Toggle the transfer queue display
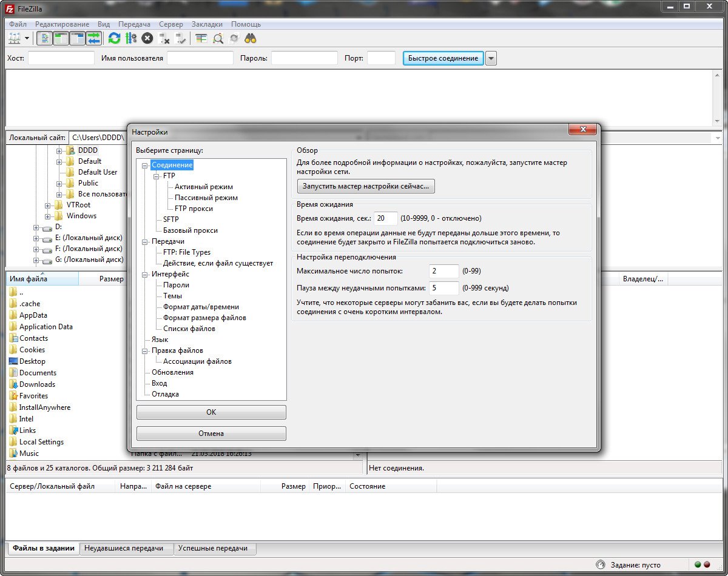Image resolution: width=728 pixels, height=576 pixels. coord(94,38)
